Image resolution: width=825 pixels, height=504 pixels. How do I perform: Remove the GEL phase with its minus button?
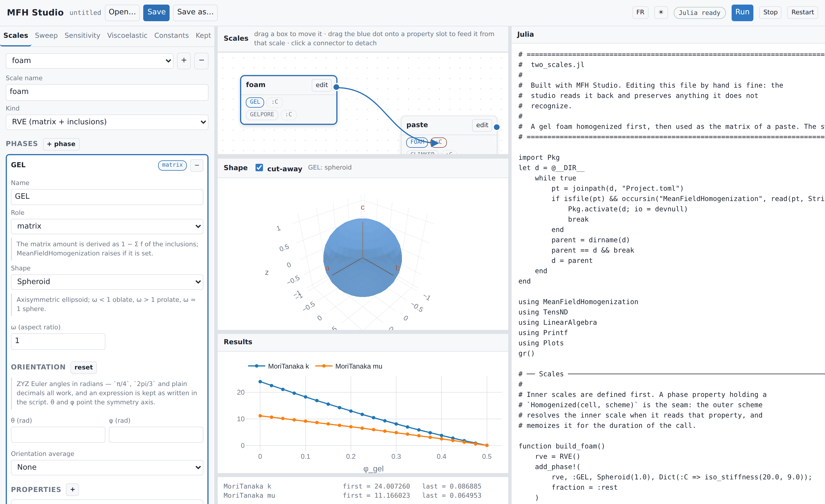pos(197,165)
